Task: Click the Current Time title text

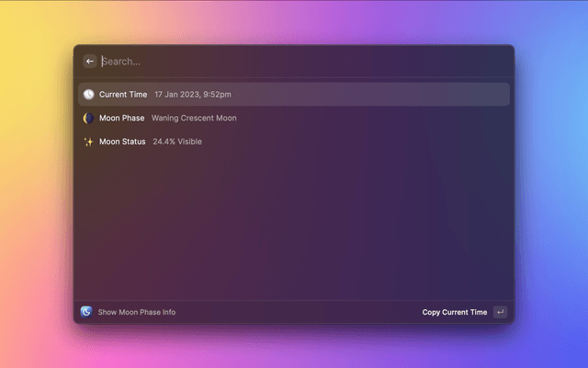Action: point(123,95)
